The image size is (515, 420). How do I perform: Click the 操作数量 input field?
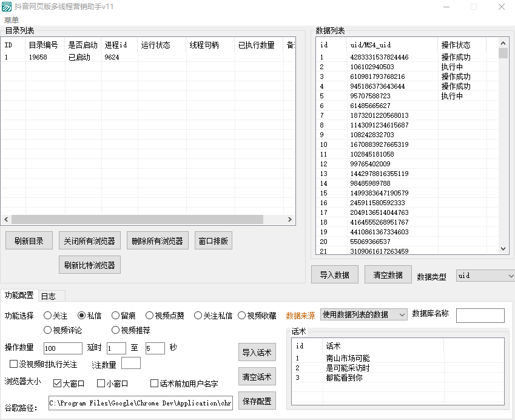click(63, 348)
